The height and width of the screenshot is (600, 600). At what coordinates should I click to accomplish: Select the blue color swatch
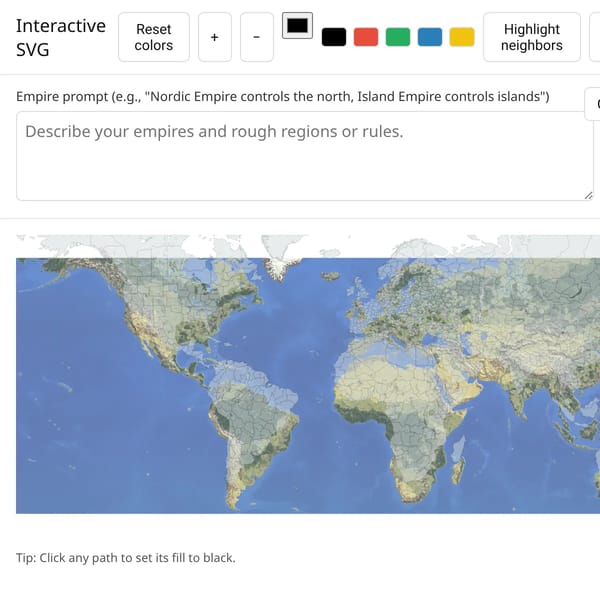click(430, 37)
